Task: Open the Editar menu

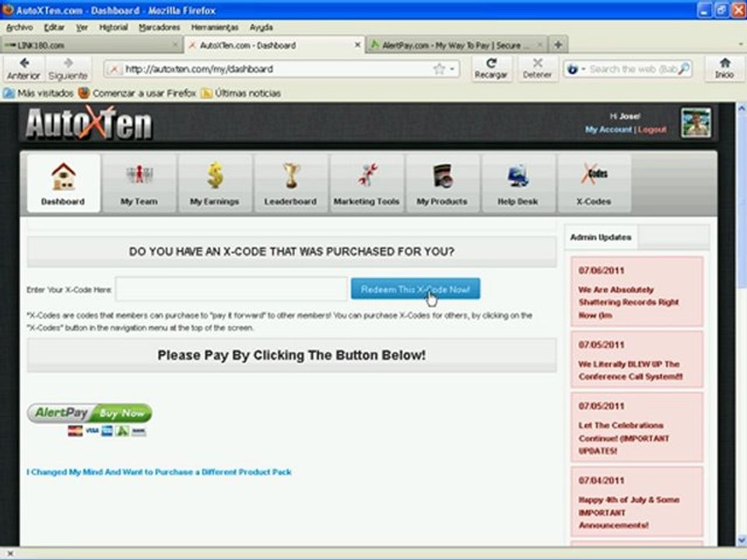Action: coord(54,27)
